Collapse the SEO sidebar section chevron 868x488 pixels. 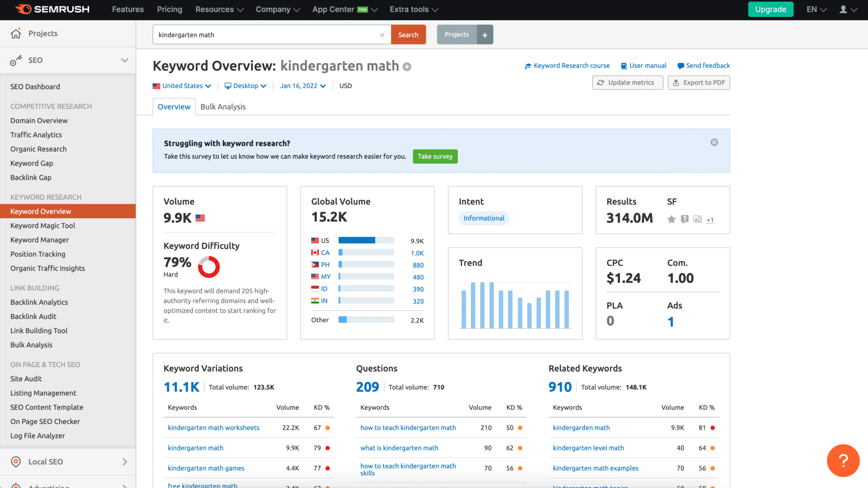point(125,60)
